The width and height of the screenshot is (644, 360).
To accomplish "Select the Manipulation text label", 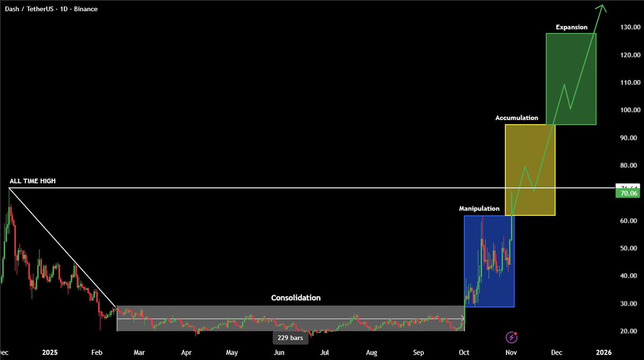I will click(479, 208).
